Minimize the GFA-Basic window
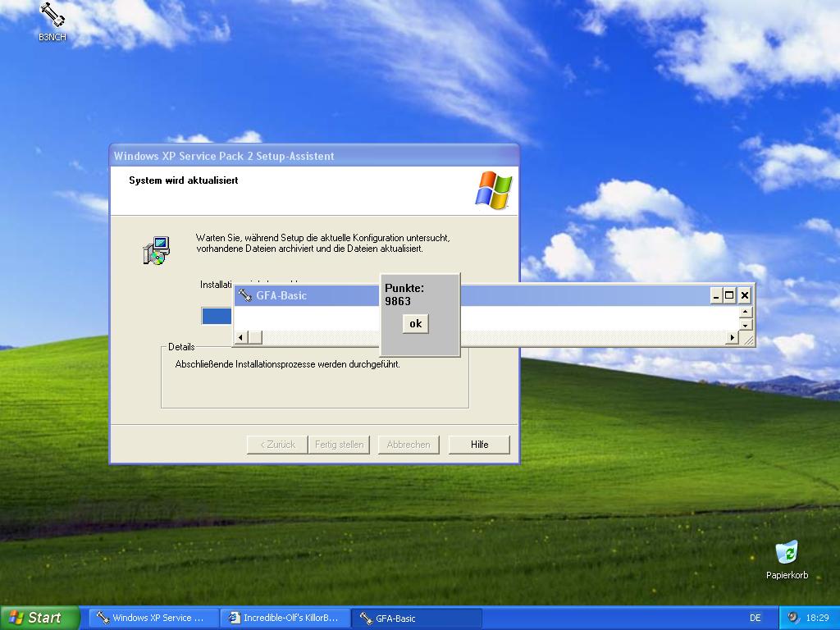840x630 pixels. coord(716,295)
